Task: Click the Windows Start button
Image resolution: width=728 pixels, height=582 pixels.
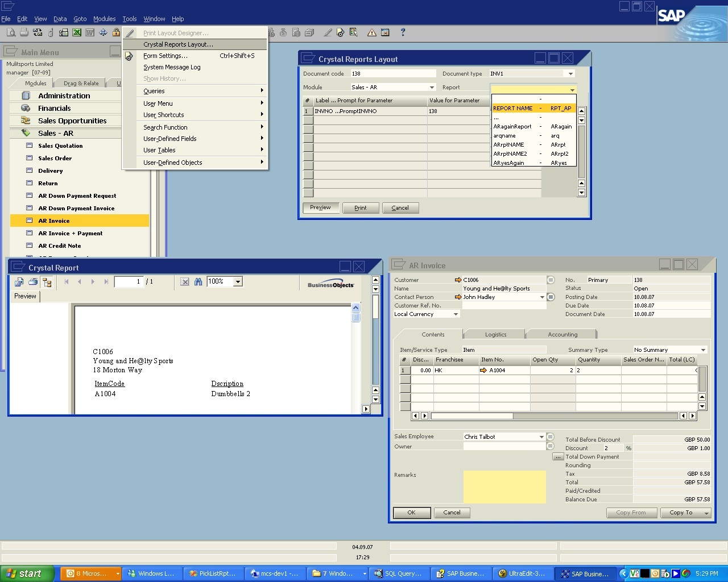Action: (x=27, y=573)
